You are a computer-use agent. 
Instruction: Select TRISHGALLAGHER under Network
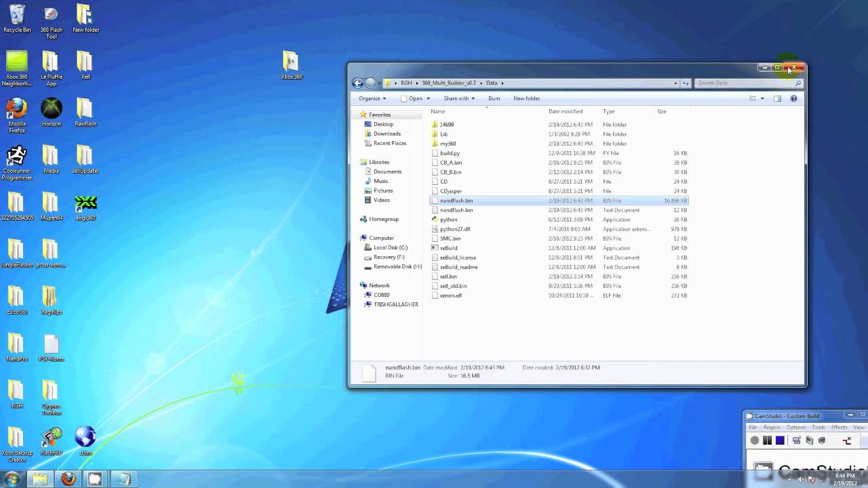pos(392,304)
